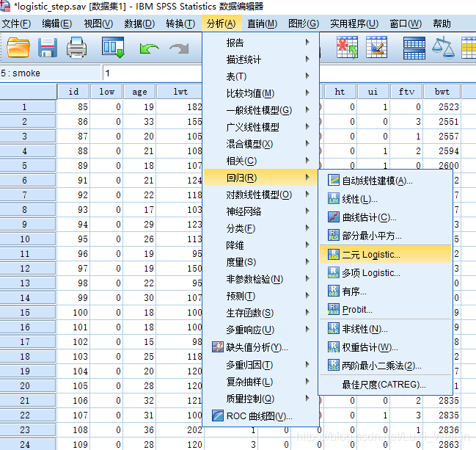Expand the 广义线性模型 submenu
This screenshot has width=476, height=450.
(261, 127)
